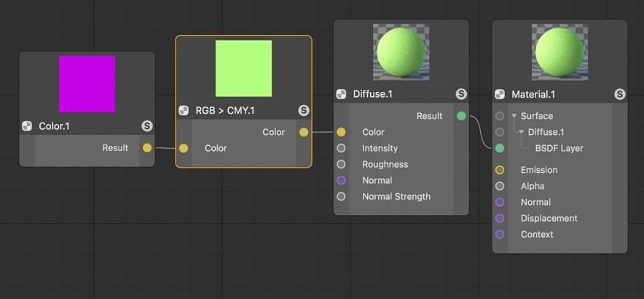Image resolution: width=644 pixels, height=299 pixels.
Task: Select the green sphere preview in Diffuse.1
Action: click(401, 53)
